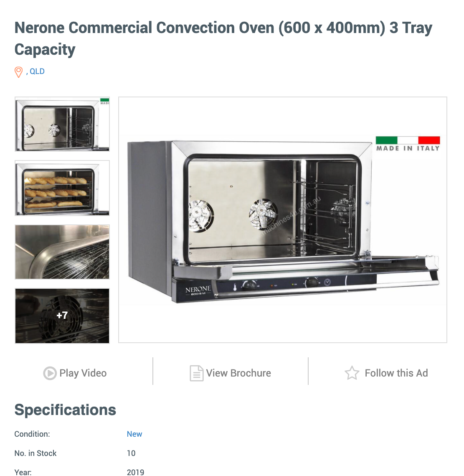Click the star icon to follow
The image size is (464, 476).
point(352,373)
